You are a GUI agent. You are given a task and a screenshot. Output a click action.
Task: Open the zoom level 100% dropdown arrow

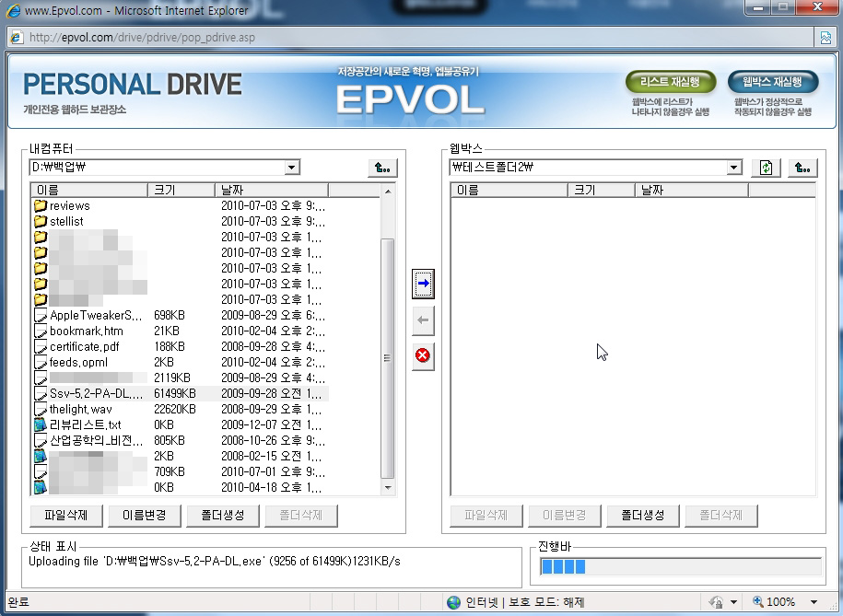coord(814,602)
